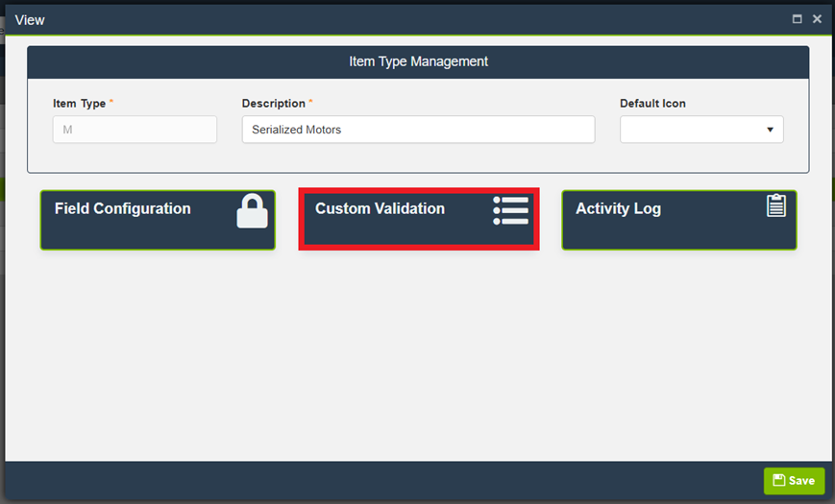835x504 pixels.
Task: Open the Default Icon dropdown
Action: click(700, 130)
